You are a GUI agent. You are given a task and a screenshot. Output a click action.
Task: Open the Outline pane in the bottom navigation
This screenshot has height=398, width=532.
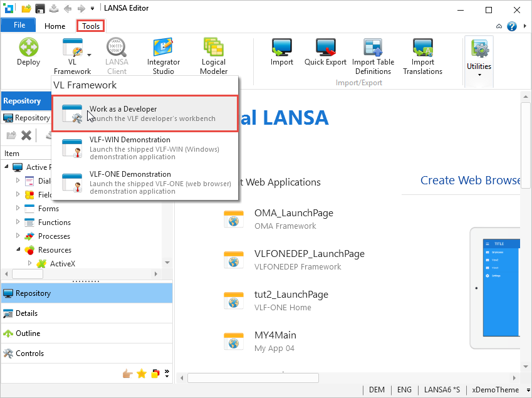[x=87, y=333]
